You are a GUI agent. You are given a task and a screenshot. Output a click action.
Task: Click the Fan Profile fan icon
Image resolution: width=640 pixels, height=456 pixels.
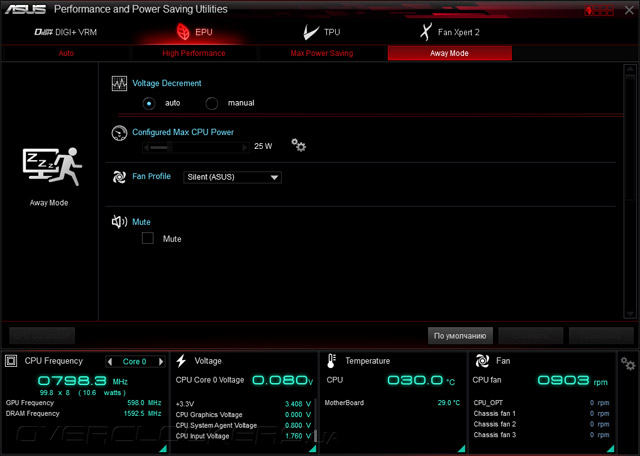(x=119, y=177)
